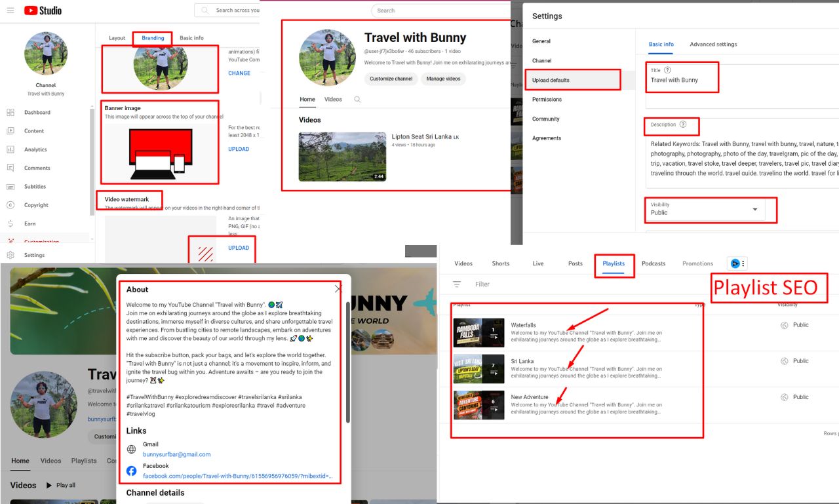Open the Lipton Seat Sri Lanka thumbnail
This screenshot has width=839, height=504.
[342, 157]
